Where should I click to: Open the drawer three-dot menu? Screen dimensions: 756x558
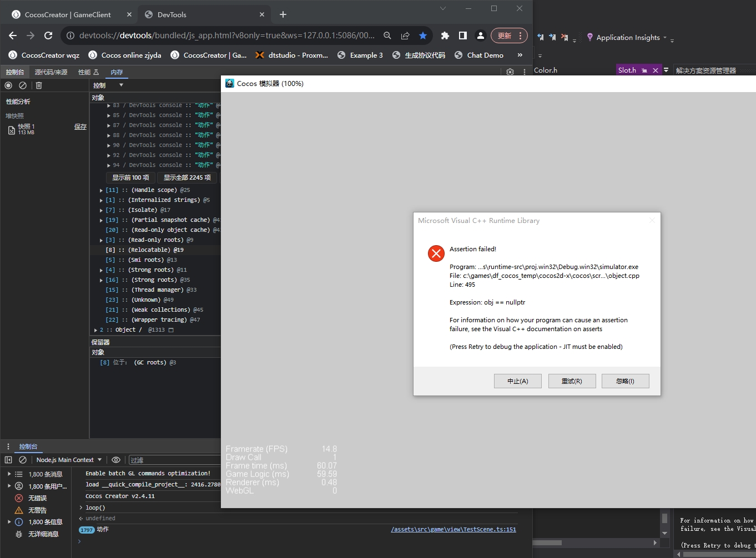point(8,447)
